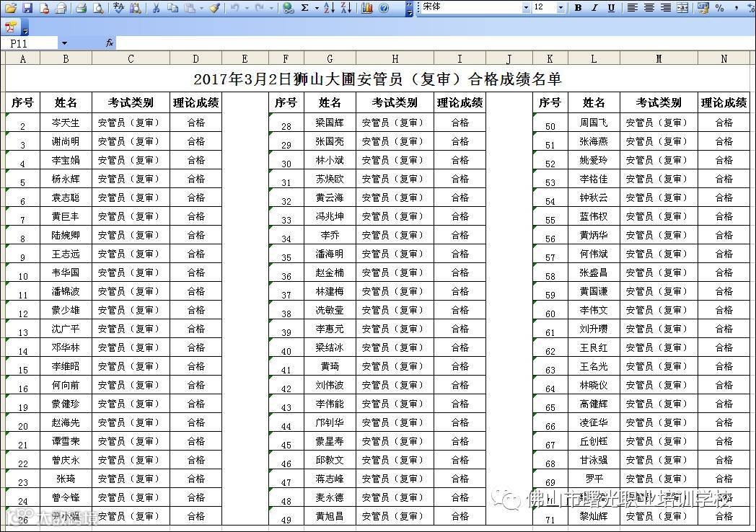Click the E-mail envelope toolbar icon
Image resolution: width=756 pixels, height=532 pixels.
tap(61, 8)
